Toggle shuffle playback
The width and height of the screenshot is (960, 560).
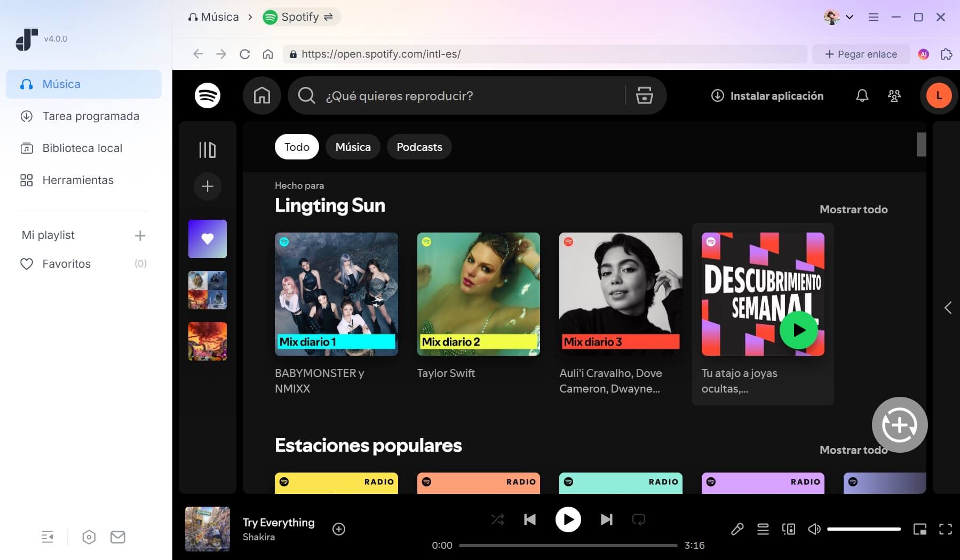pos(497,519)
